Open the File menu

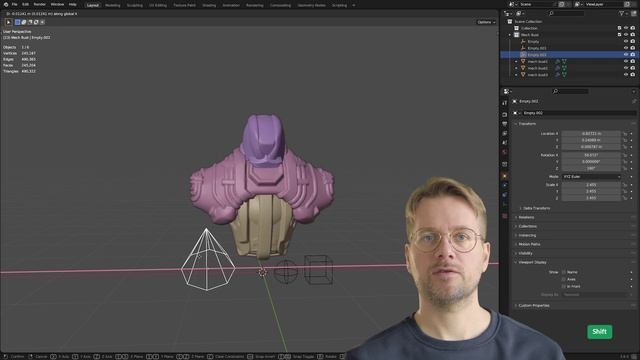[x=14, y=4]
